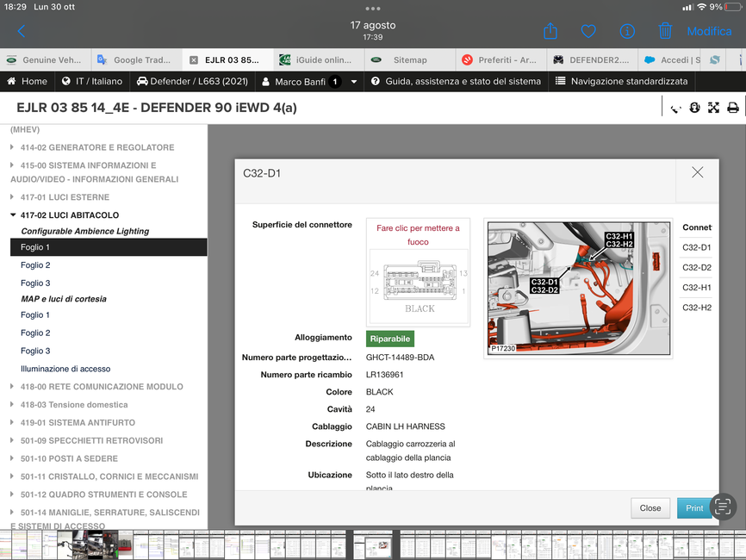Image resolution: width=746 pixels, height=560 pixels.
Task: Click the Close button in the dialog
Action: coord(650,508)
